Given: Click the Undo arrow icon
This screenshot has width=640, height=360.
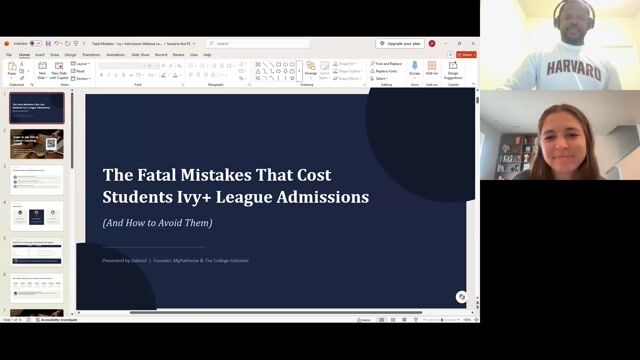Looking at the screenshot, I should 57,43.
